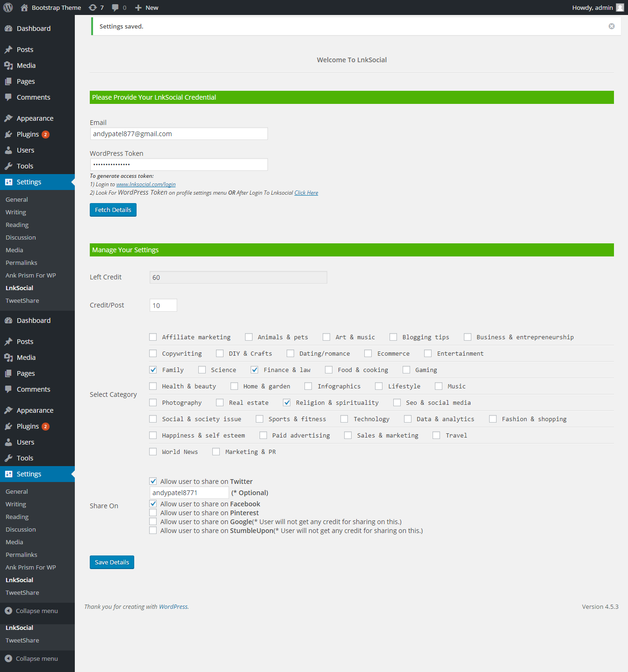Check the World News checkbox
This screenshot has height=672, width=628.
pyautogui.click(x=153, y=452)
